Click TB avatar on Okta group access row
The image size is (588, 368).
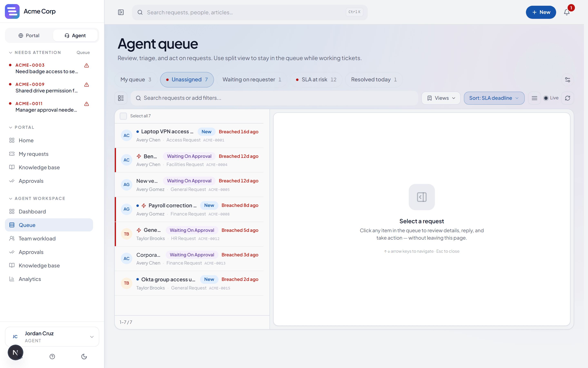[126, 283]
